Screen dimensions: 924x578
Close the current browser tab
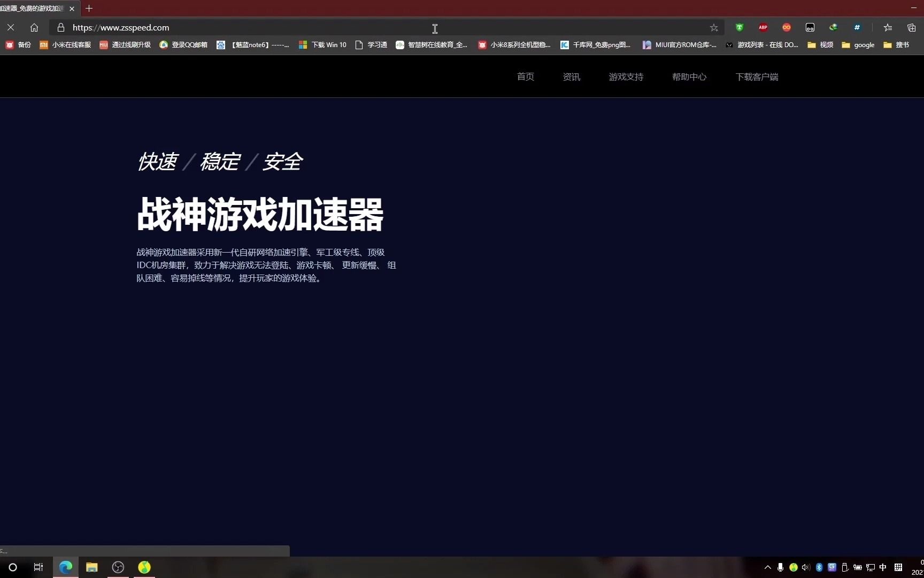pyautogui.click(x=72, y=9)
